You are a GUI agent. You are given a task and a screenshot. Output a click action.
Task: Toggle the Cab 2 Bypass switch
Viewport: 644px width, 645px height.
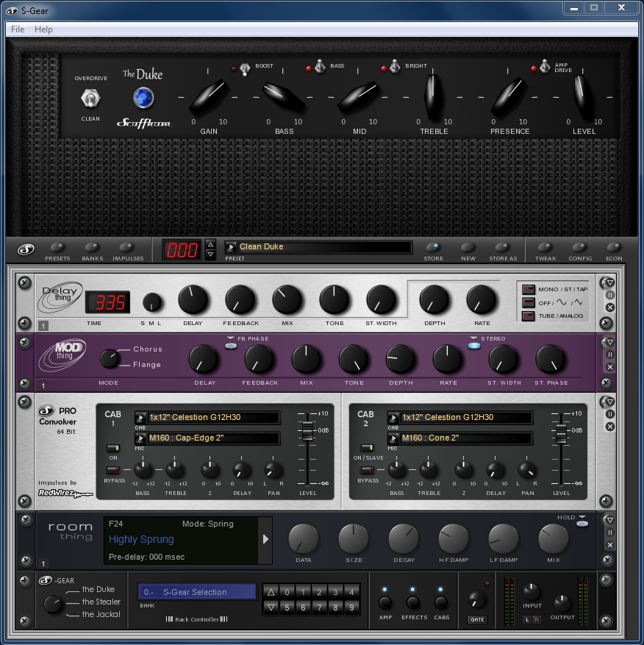tap(368, 470)
